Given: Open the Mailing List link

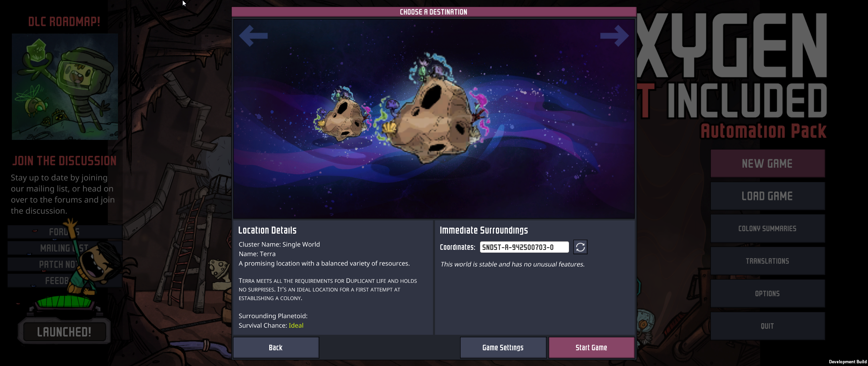Looking at the screenshot, I should 64,248.
